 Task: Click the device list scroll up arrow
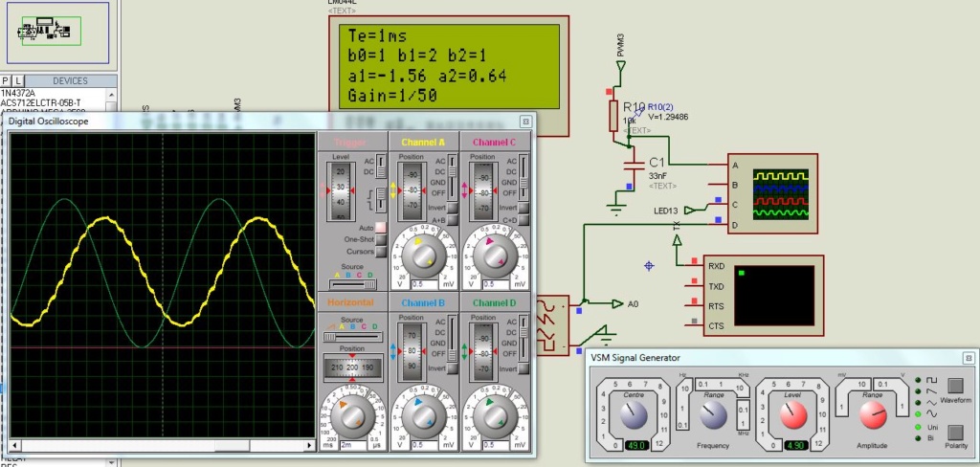(x=111, y=95)
